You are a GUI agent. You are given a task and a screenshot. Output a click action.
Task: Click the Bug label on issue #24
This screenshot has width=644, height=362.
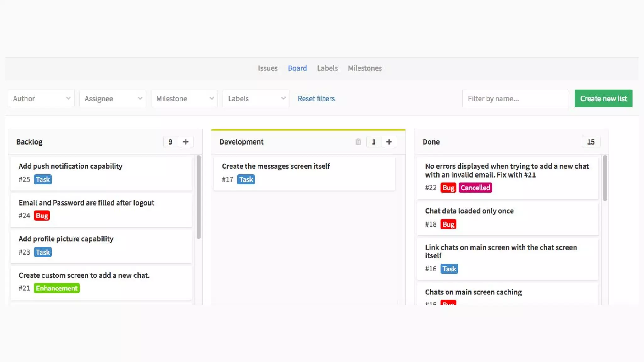pyautogui.click(x=42, y=216)
